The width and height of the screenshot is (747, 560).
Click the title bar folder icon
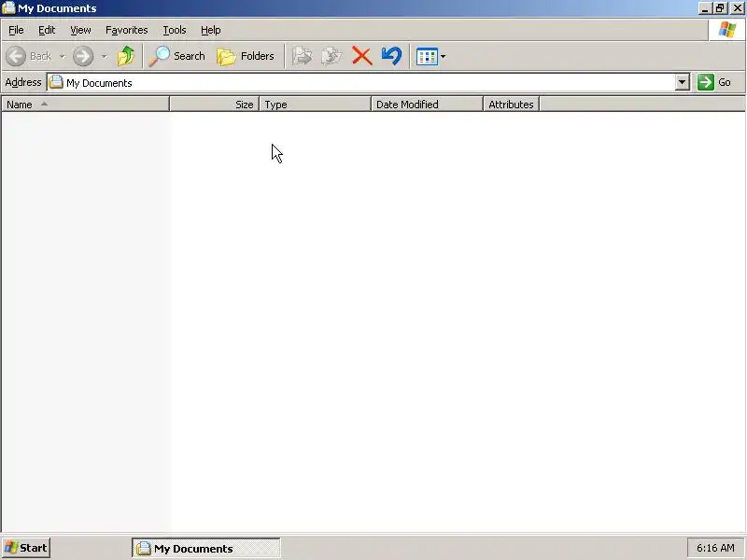(x=8, y=8)
